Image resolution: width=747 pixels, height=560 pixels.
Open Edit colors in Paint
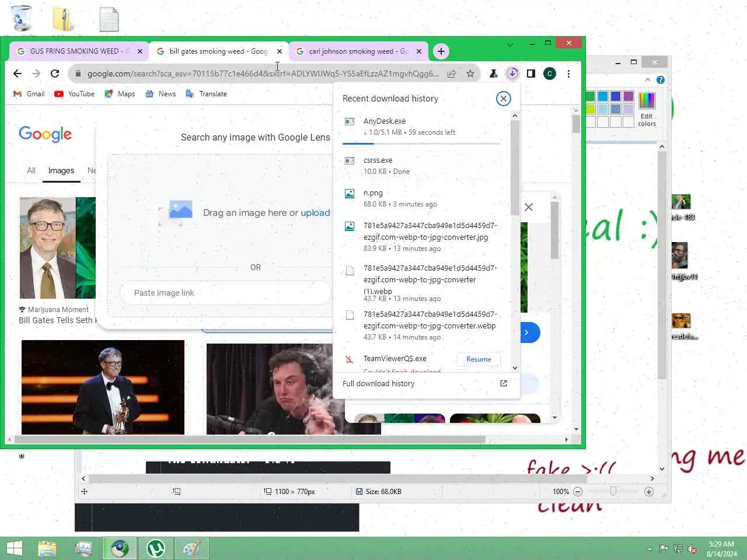coord(647,110)
